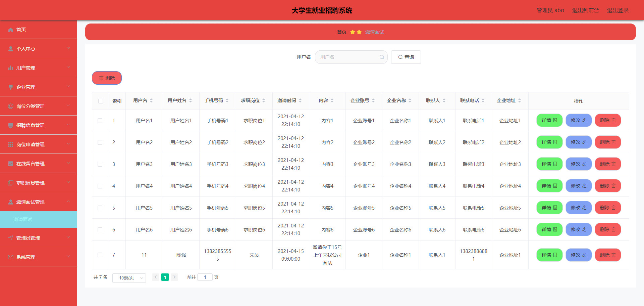Open 详情 for row 用户名1
This screenshot has width=644, height=306.
tap(549, 120)
